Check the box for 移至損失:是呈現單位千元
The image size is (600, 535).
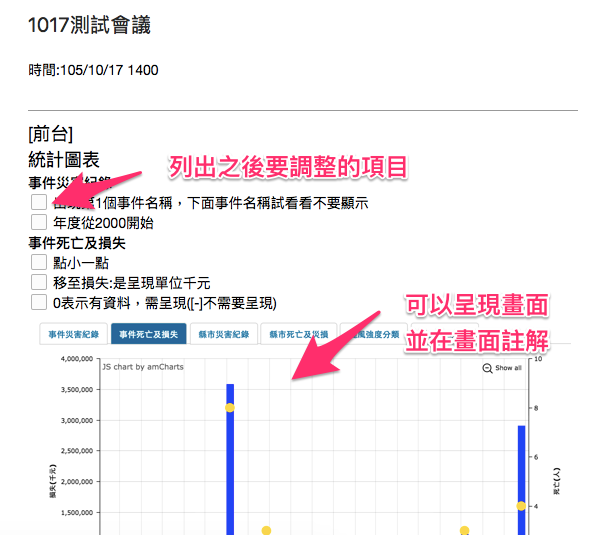pyautogui.click(x=39, y=282)
